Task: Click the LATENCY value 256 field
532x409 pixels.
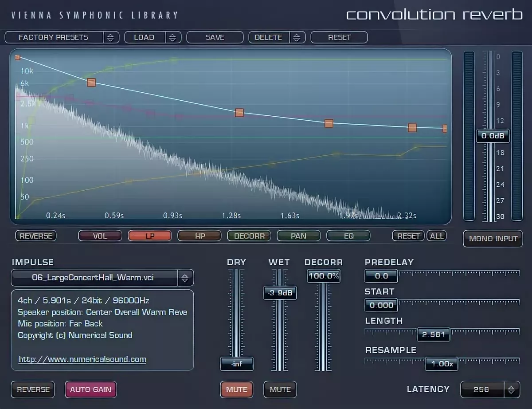Action: coord(482,389)
